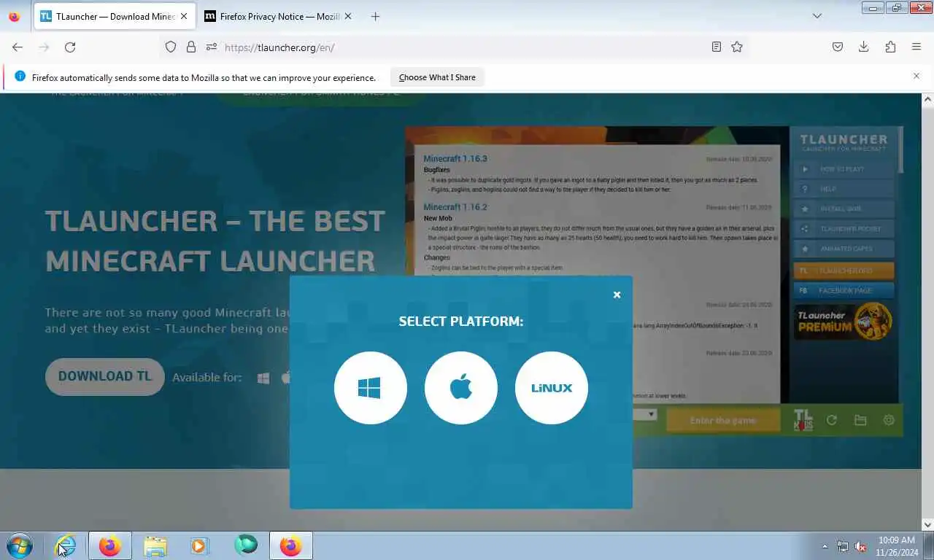The image size is (934, 560).
Task: Open Windows Explorer folder from taskbar
Action: click(155, 545)
